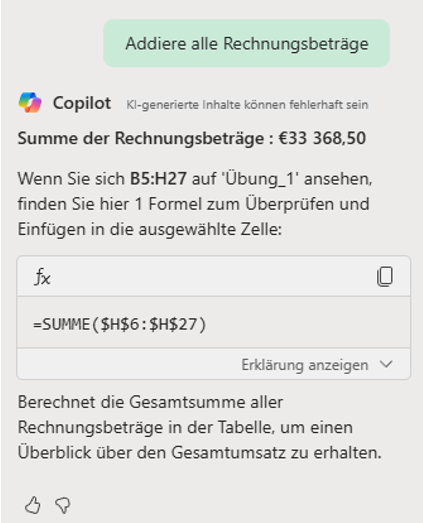The image size is (423, 523).
Task: Click the 'Wenn Sie sich' intro sentence
Action: point(71,178)
